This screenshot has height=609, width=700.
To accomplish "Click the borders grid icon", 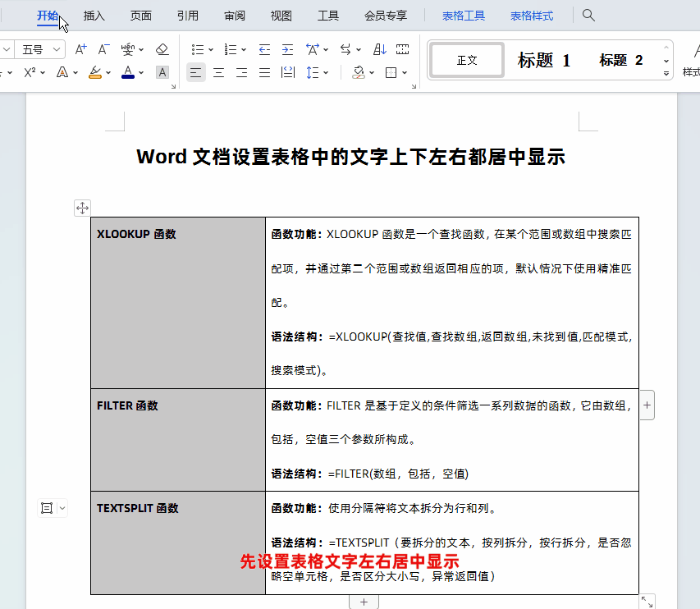I will click(x=391, y=72).
